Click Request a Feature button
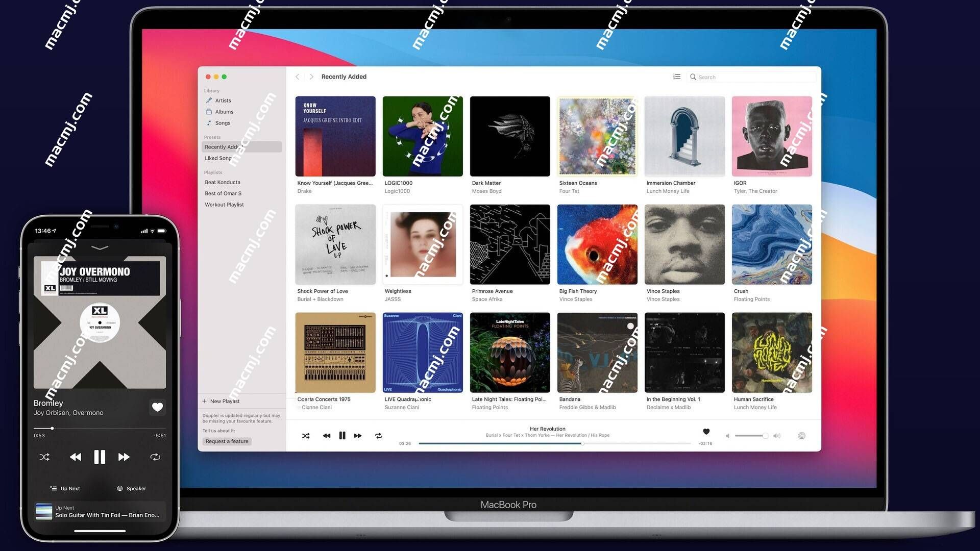The height and width of the screenshot is (551, 980). coord(227,441)
